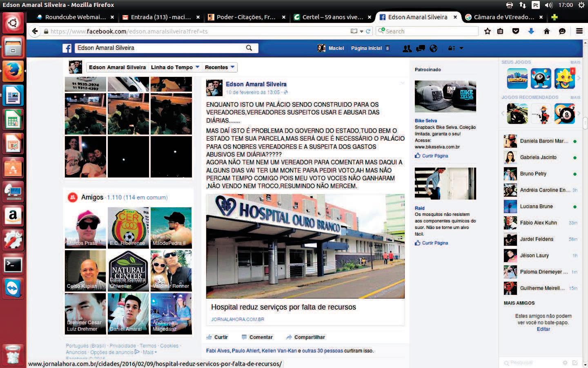Comment on the post with Comentar
This screenshot has height=368, width=588.
(x=257, y=337)
